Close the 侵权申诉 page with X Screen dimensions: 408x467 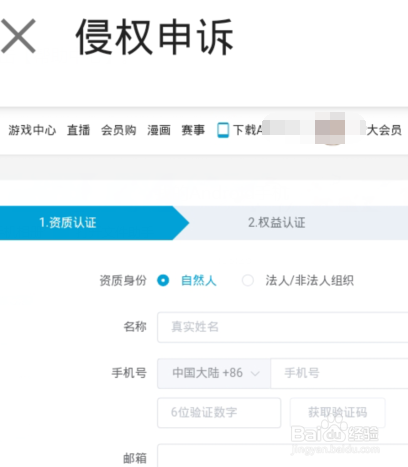[18, 36]
